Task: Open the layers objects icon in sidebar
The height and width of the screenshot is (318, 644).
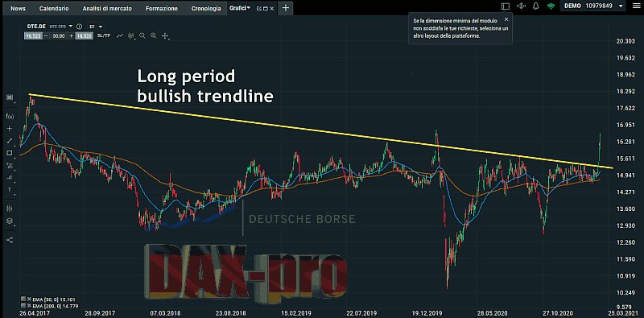Action: click(x=10, y=221)
